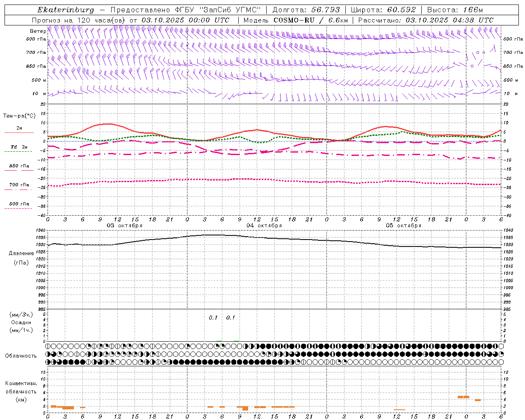The image size is (525, 420).
Task: Click the 'Прогноз на 120 часа(ов)' text
Action: pos(79,20)
